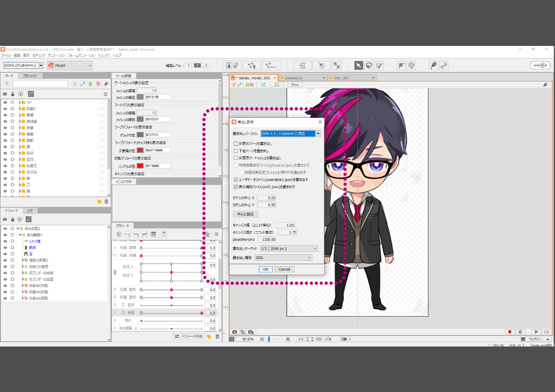Click the red record button below canvas
Screen dimensions: 555x392
tap(510, 332)
